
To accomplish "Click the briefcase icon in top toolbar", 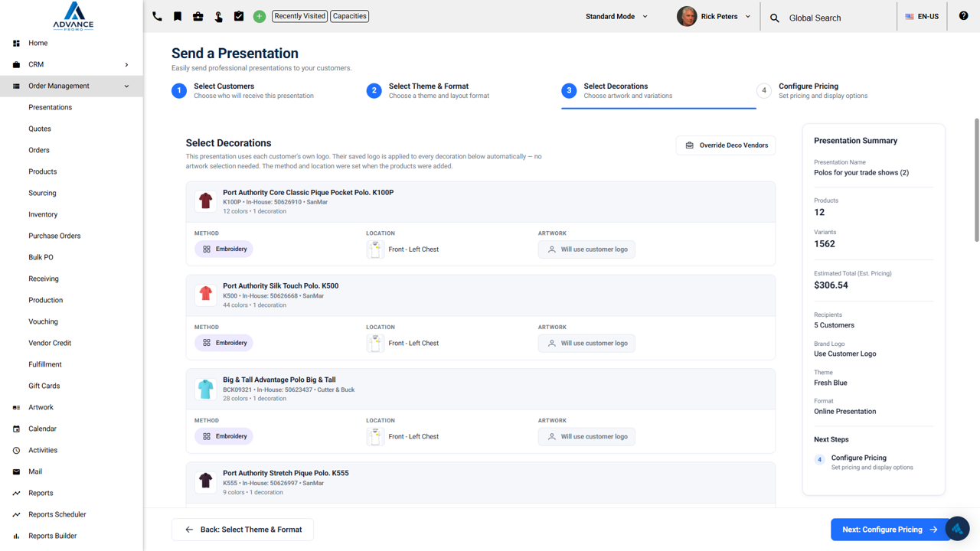I will point(198,16).
